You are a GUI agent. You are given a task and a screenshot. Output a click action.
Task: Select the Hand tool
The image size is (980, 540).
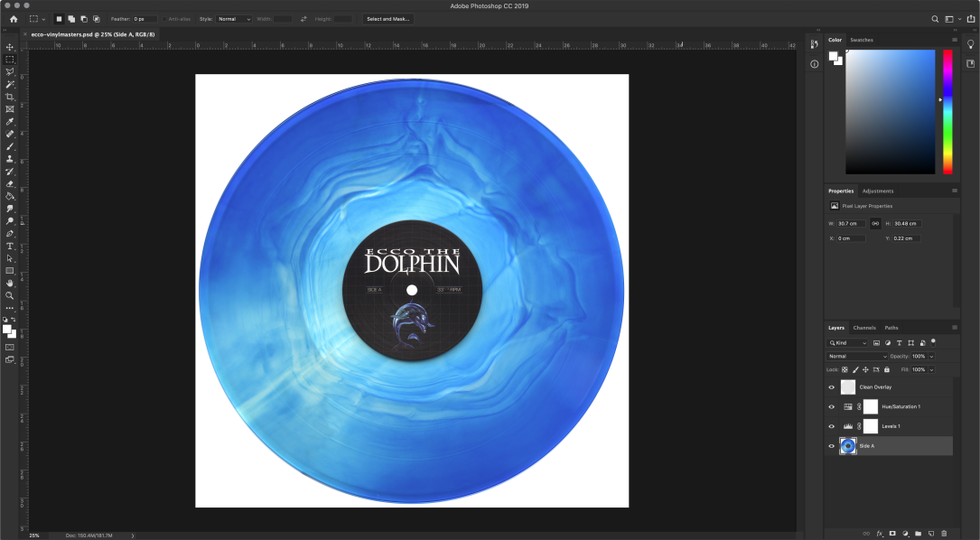coord(10,283)
